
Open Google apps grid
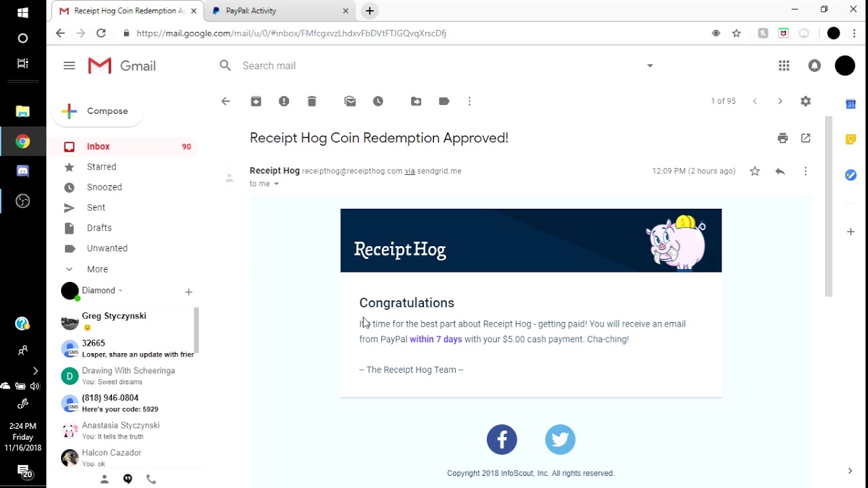(x=784, y=66)
